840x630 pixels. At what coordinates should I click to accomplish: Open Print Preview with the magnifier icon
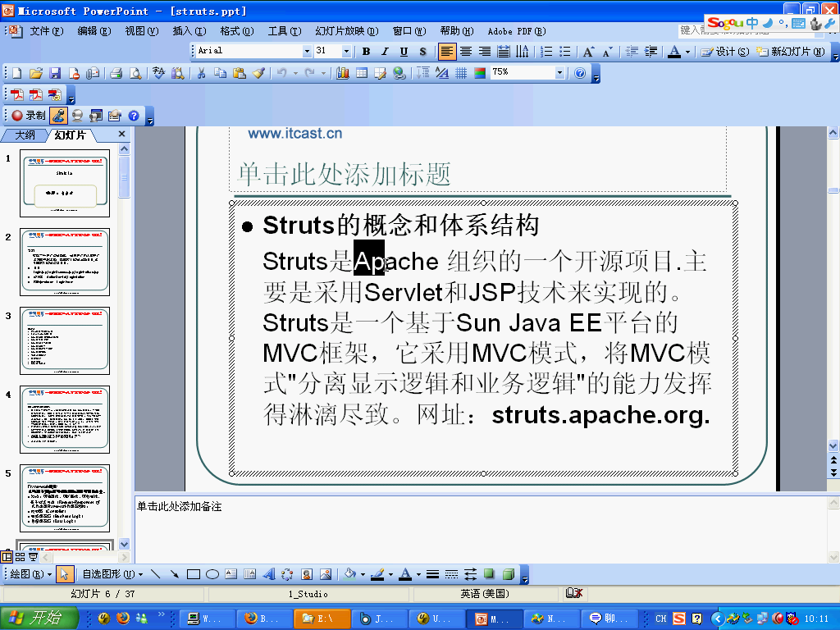tap(135, 73)
